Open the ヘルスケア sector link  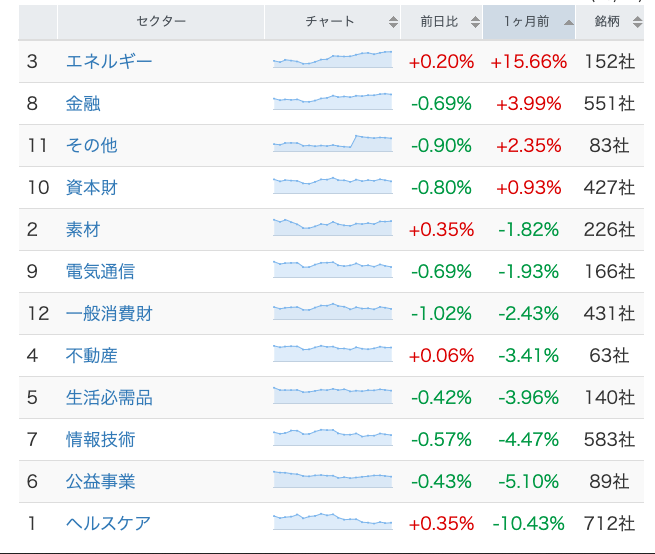click(109, 524)
